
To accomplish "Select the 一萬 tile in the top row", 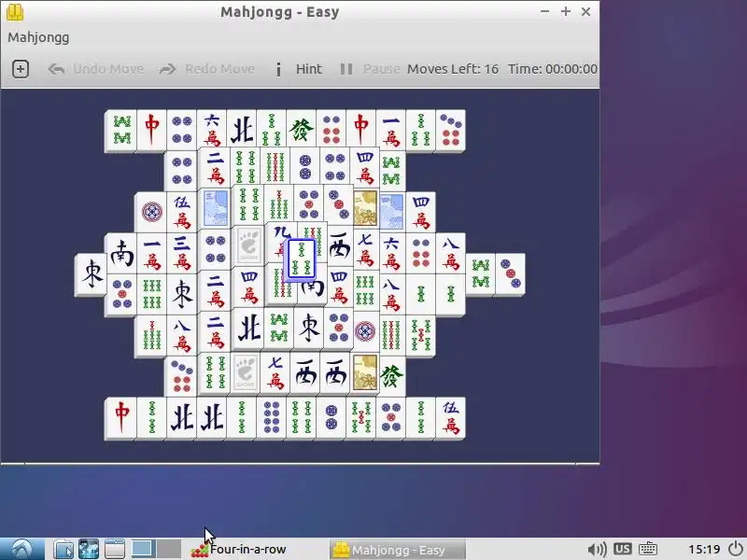I will coord(390,130).
